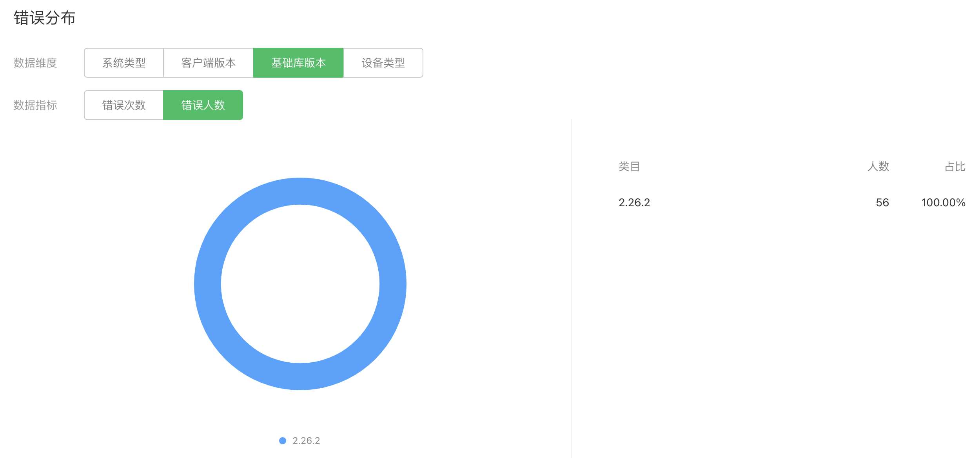980x458 pixels.
Task: Click the 人数 column header
Action: [878, 167]
